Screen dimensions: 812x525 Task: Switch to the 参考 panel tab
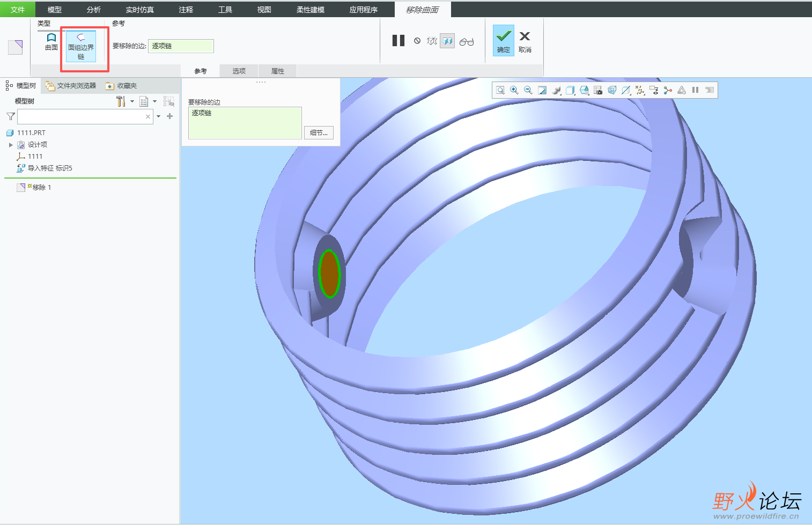[201, 71]
